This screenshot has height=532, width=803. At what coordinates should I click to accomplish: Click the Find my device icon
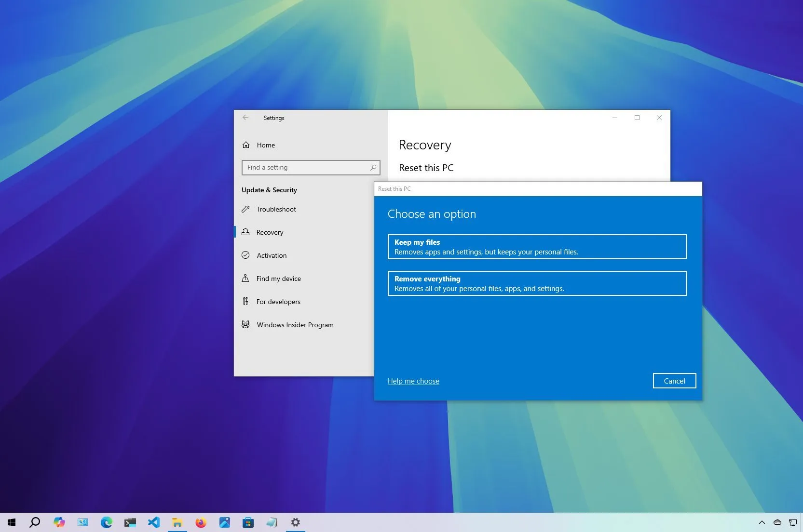(246, 279)
